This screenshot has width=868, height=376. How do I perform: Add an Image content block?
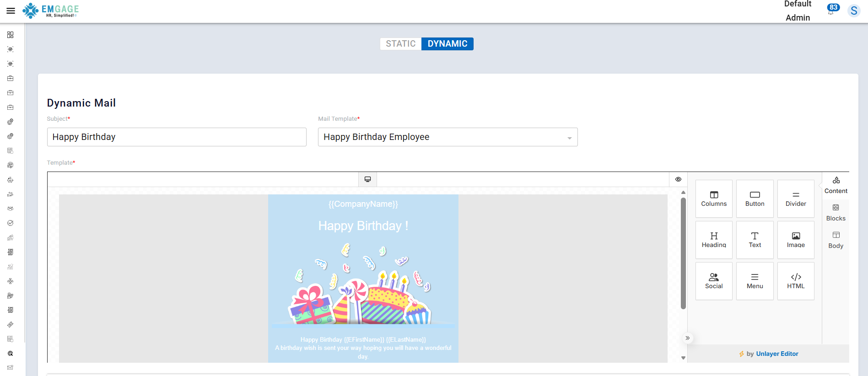tap(796, 240)
